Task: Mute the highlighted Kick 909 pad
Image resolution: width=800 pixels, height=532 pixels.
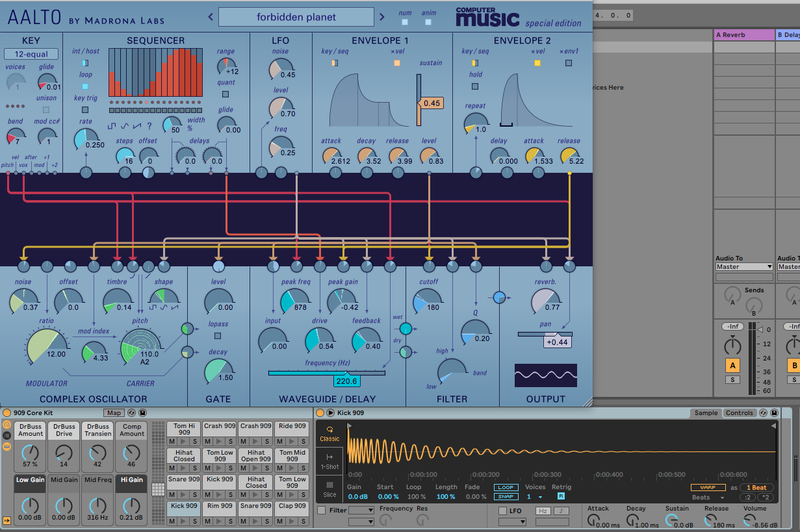Action: coord(172,521)
